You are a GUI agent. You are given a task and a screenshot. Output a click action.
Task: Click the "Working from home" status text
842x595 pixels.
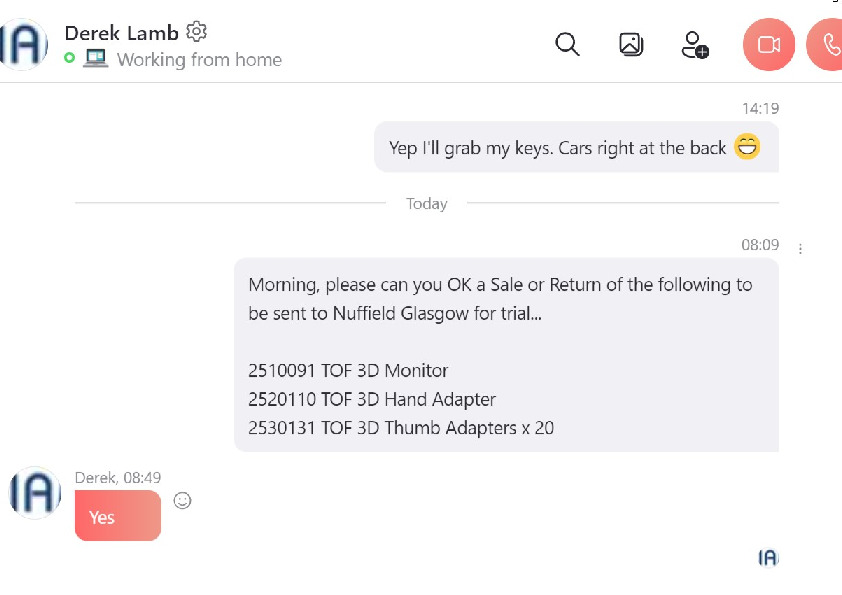pos(199,60)
